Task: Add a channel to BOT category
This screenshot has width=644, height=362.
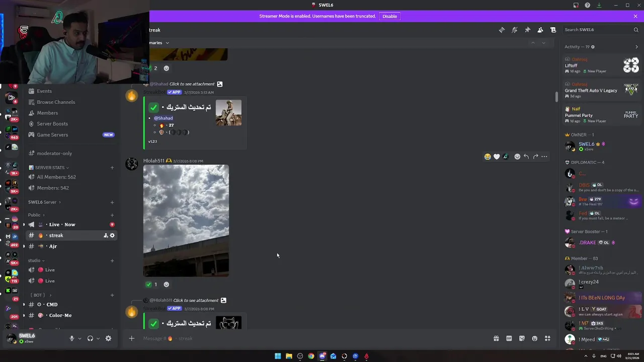Action: pos(112,295)
